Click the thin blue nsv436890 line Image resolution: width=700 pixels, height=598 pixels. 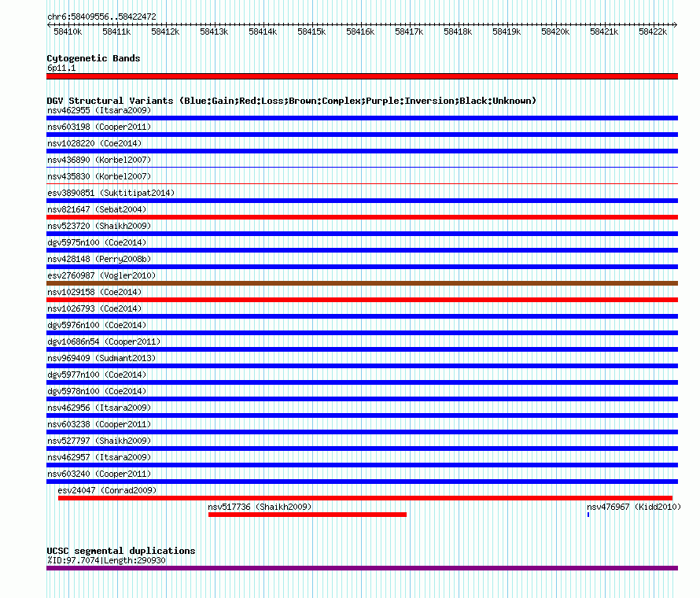(x=362, y=167)
